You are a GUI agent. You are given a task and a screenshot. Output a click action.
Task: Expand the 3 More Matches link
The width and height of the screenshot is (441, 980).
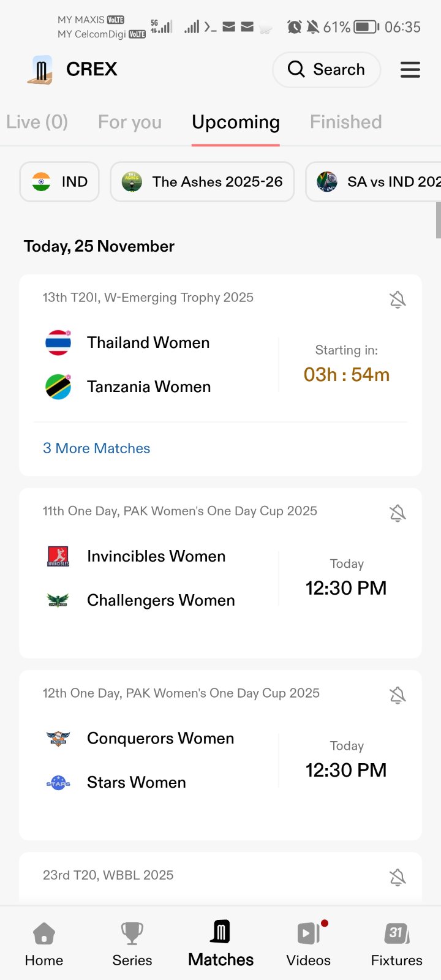pyautogui.click(x=96, y=448)
